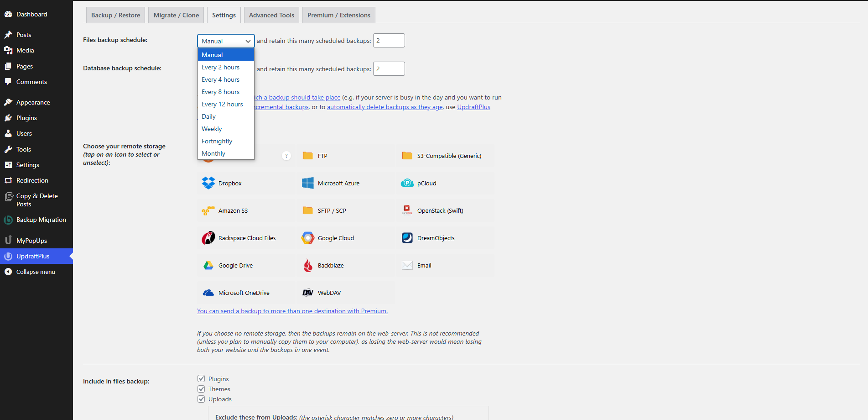Image resolution: width=868 pixels, height=420 pixels.
Task: Open the UpdraftPlus link in the paragraph
Action: click(473, 107)
